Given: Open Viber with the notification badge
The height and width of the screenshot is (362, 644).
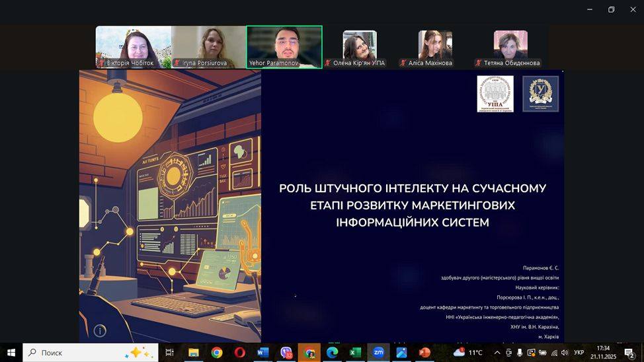Looking at the screenshot, I should point(286,353).
